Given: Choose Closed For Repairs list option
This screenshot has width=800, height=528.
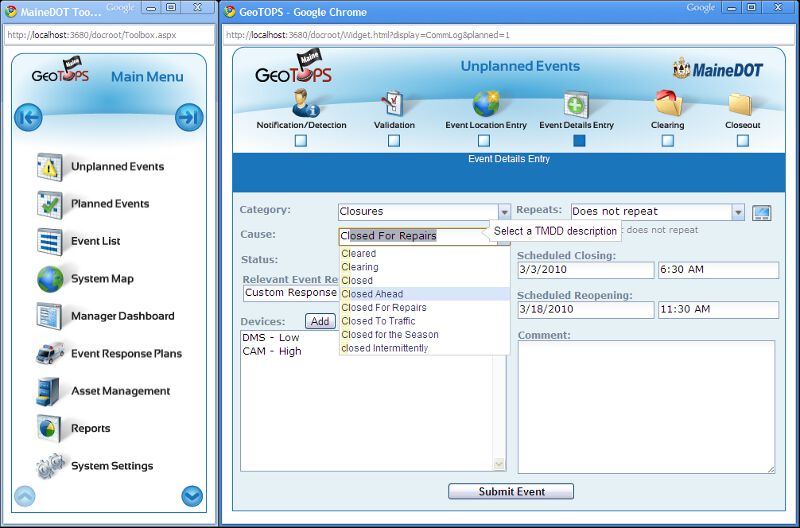Looking at the screenshot, I should (x=424, y=308).
